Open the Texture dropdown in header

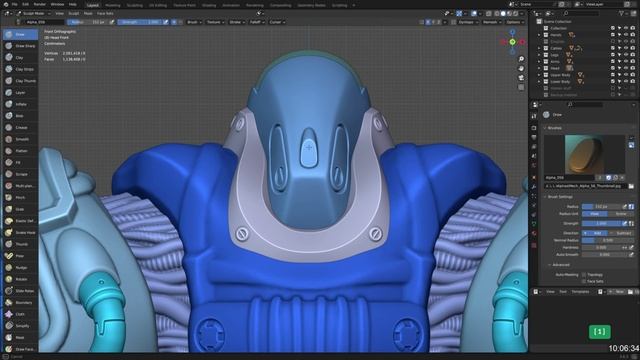point(216,22)
